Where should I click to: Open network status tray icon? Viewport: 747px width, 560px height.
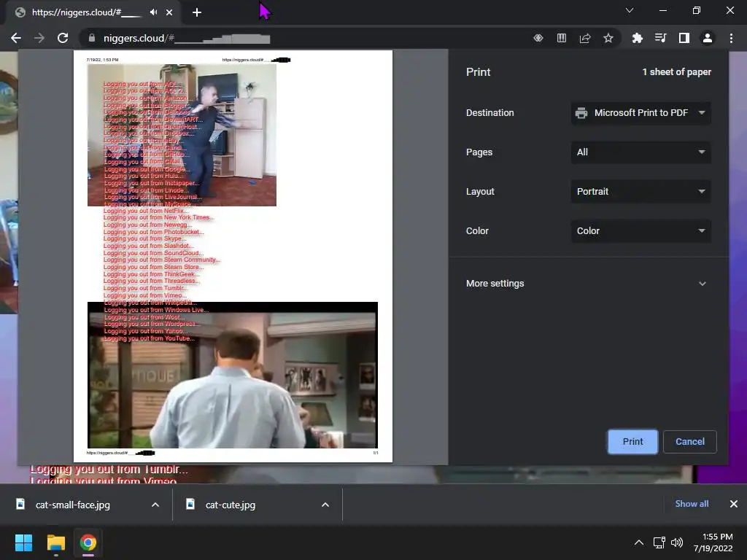point(659,542)
